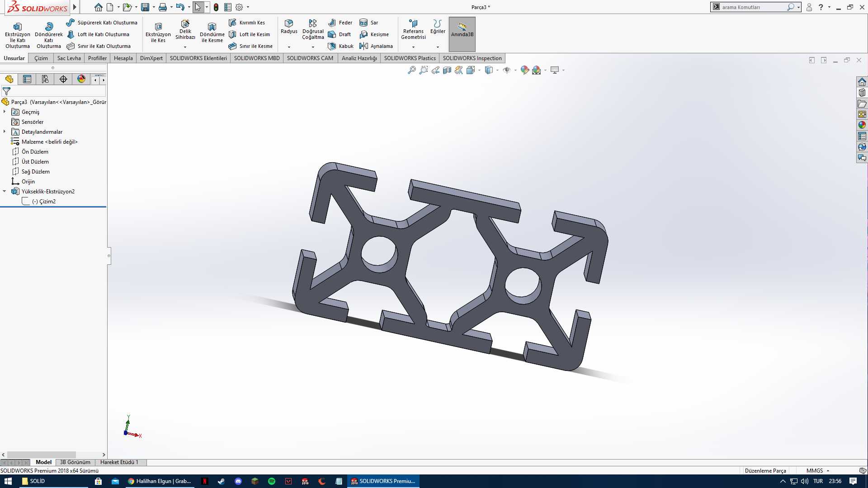This screenshot has height=488, width=868.
Task: Click the Rebuild traffic light icon
Action: (216, 7)
